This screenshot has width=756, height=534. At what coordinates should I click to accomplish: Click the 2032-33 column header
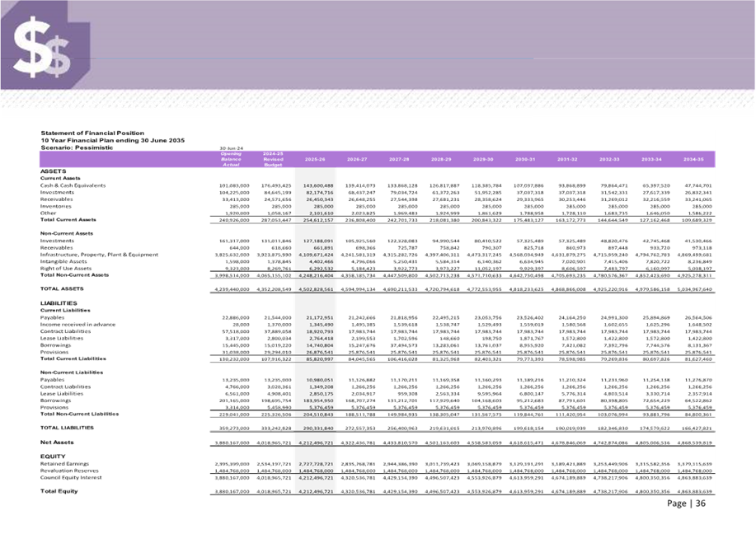[x=609, y=159]
